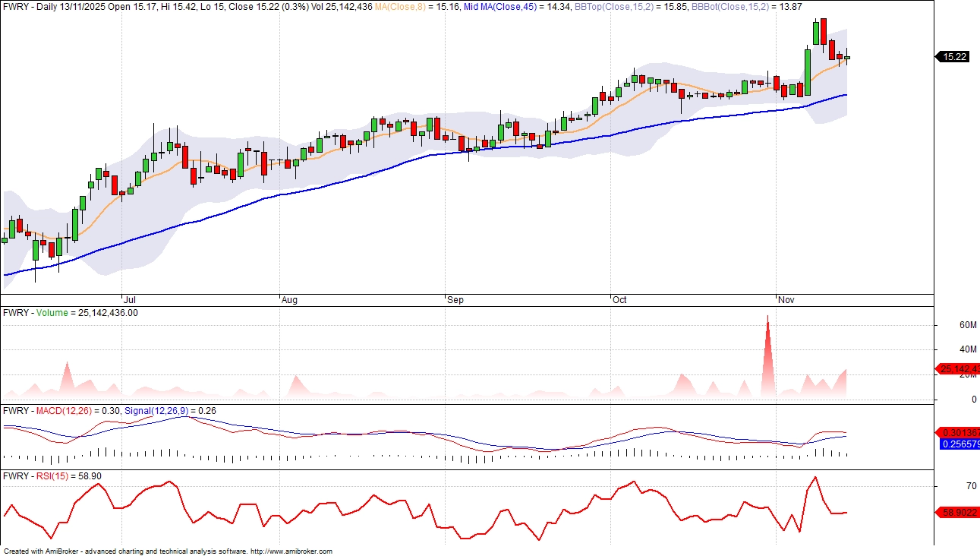The height and width of the screenshot is (556, 980).
Task: Click the 70 level on RSI axis
Action: point(950,486)
